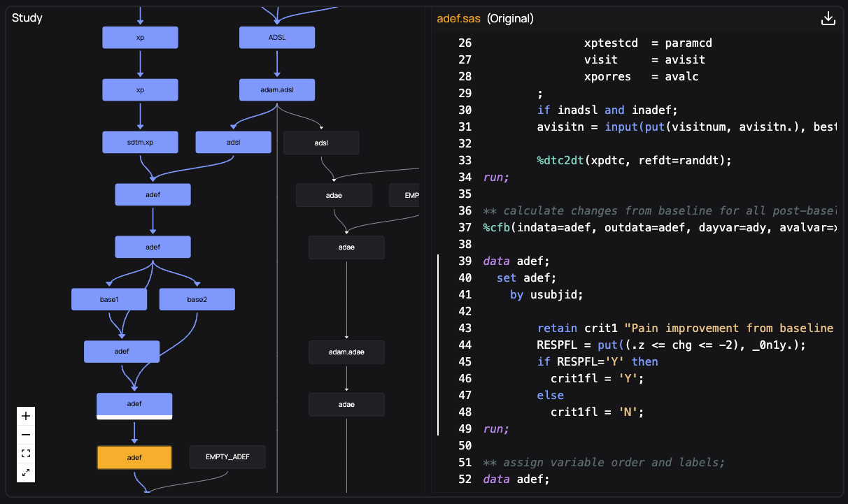
Task: Click the %cfb macro call on line 37
Action: coord(497,228)
